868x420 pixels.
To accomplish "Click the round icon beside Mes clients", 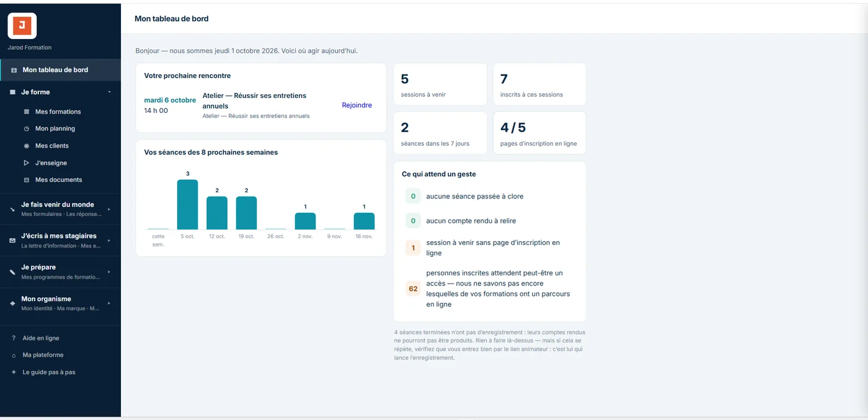I will [26, 146].
